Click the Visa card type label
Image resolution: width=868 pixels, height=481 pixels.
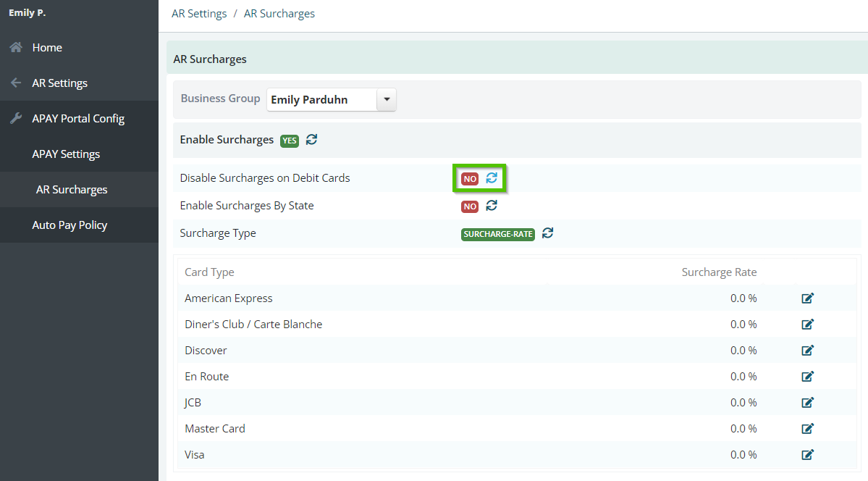pyautogui.click(x=194, y=454)
